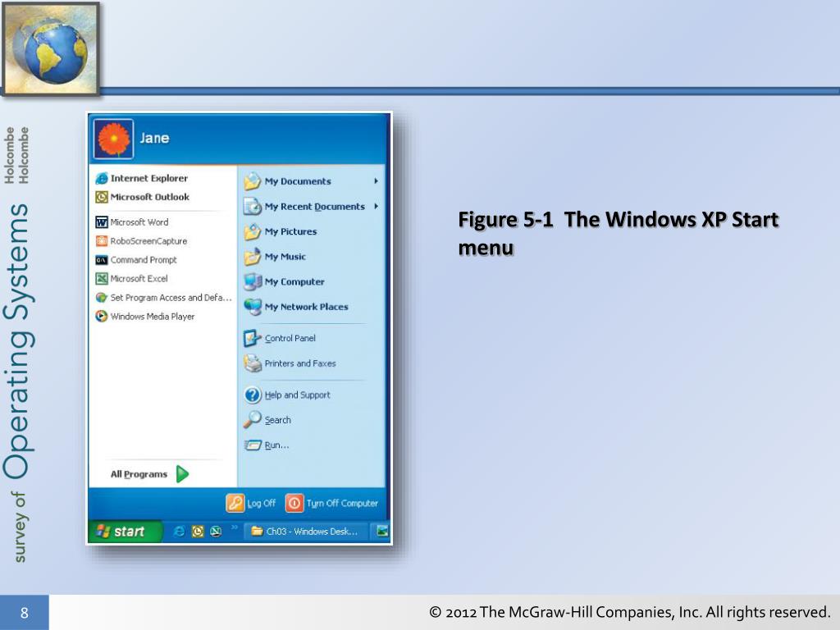The height and width of the screenshot is (630, 840).
Task: Expand the My Recent Documents submenu arrow
Action: (376, 206)
